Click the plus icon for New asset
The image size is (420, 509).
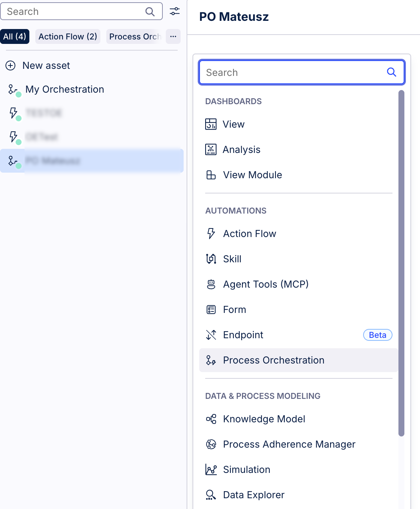[10, 65]
